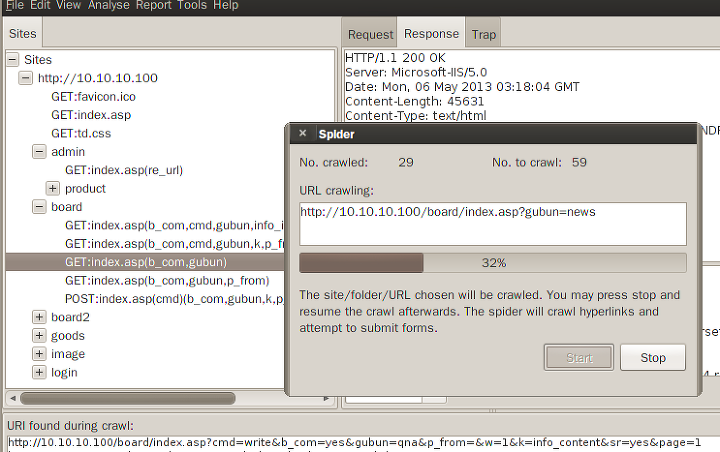Click the 'HTTP/1.1 200 OK' response line
This screenshot has height=452, width=720.
(x=395, y=58)
